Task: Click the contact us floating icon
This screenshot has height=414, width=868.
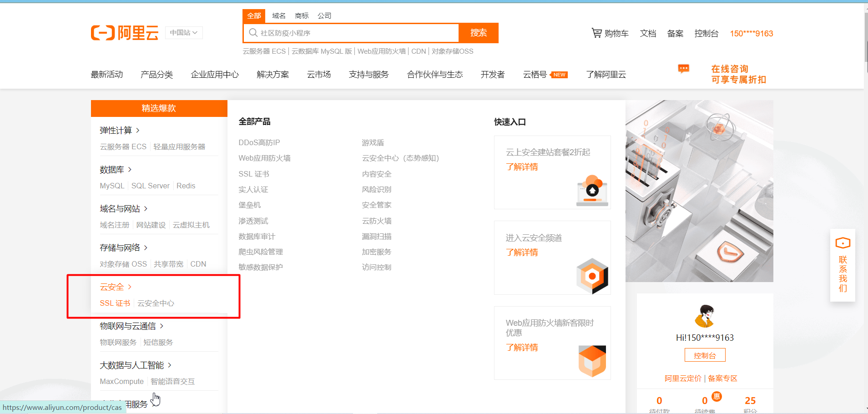Action: click(x=843, y=243)
